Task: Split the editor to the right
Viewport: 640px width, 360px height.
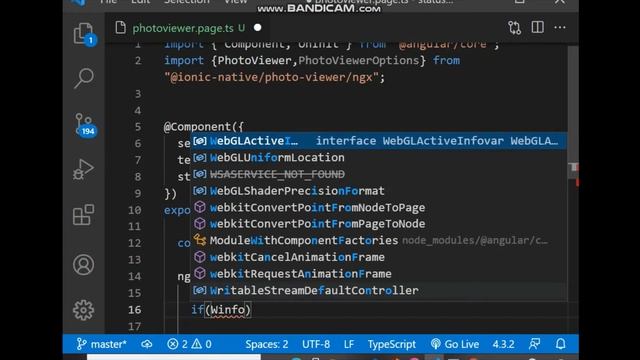Action: pyautogui.click(x=538, y=27)
